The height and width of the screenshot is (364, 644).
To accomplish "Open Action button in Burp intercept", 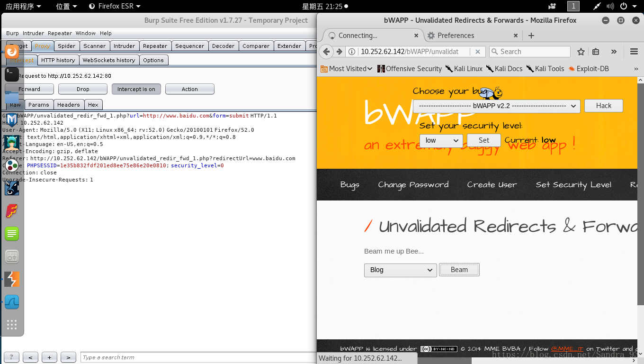I will 190,89.
